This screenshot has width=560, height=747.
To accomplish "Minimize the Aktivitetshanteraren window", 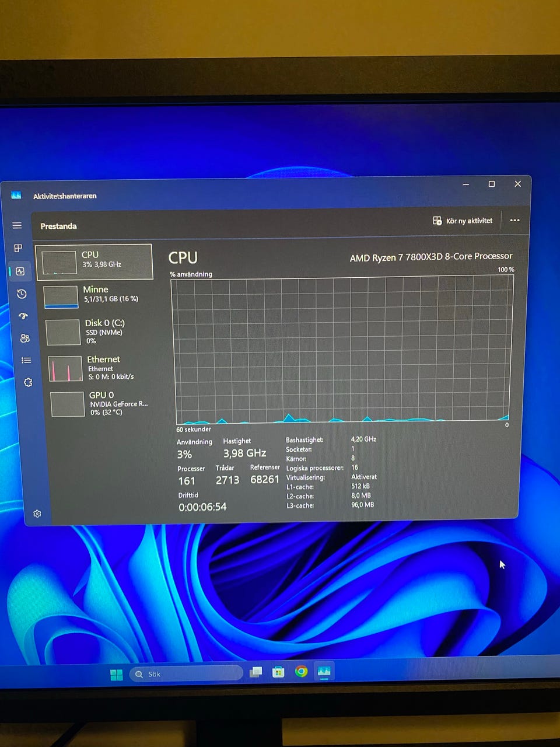I will 466,184.
